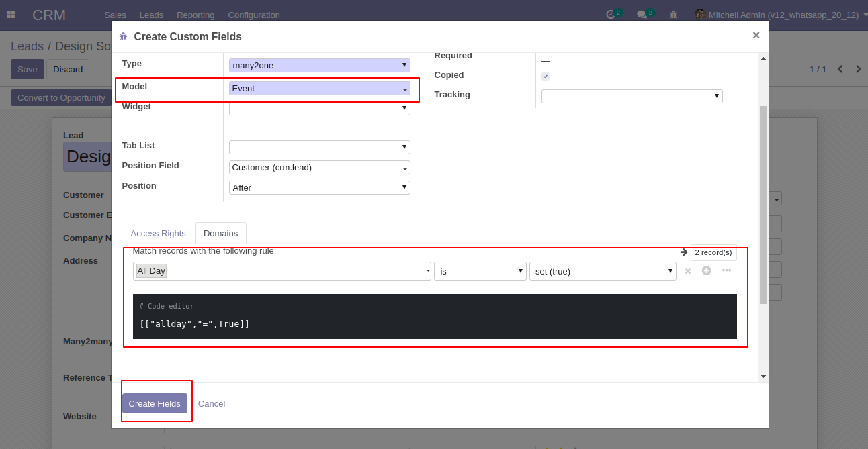Click the scrollbar up arrow in dialog
This screenshot has width=868, height=449.
click(x=763, y=58)
